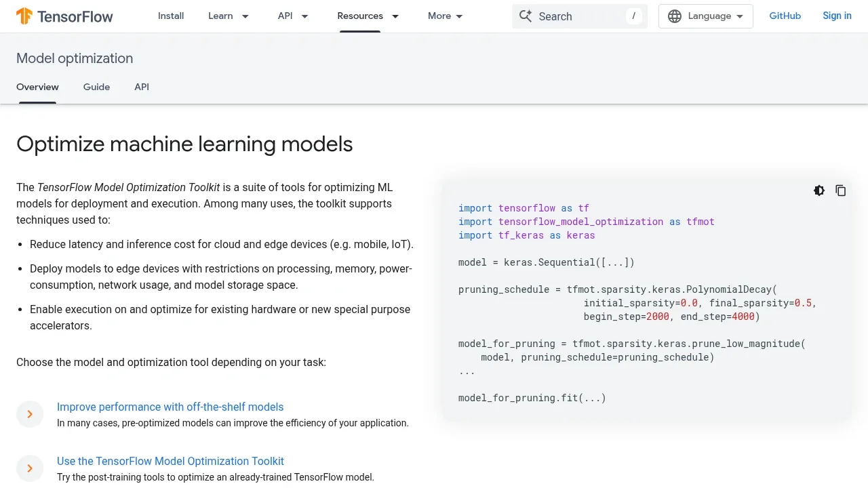This screenshot has width=868, height=488.
Task: Open the Language dropdown
Action: click(x=706, y=16)
